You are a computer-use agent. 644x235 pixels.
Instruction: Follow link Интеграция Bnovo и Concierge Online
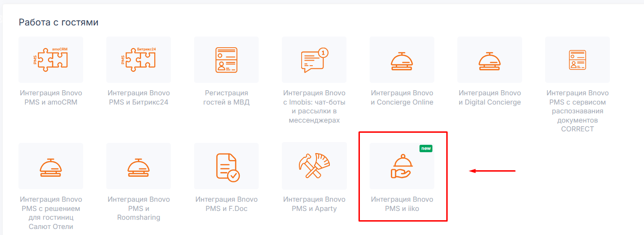tap(402, 98)
